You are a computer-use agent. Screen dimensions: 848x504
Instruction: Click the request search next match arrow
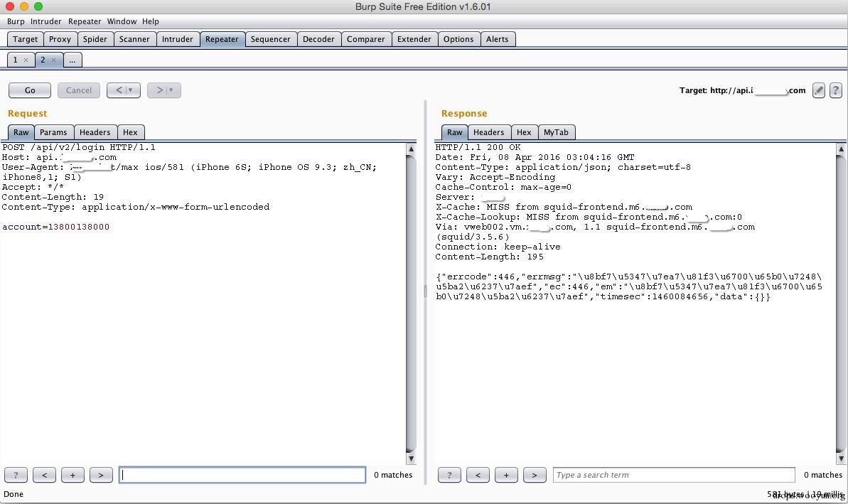click(x=101, y=475)
